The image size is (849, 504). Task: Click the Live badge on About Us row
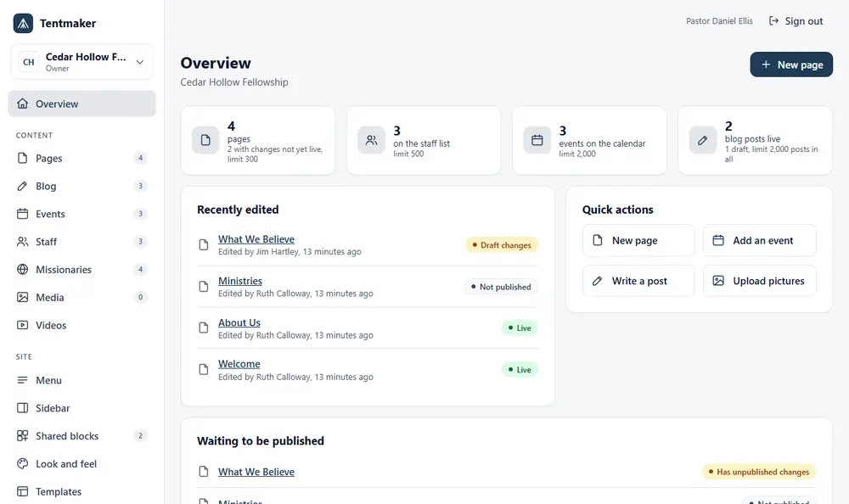(520, 328)
